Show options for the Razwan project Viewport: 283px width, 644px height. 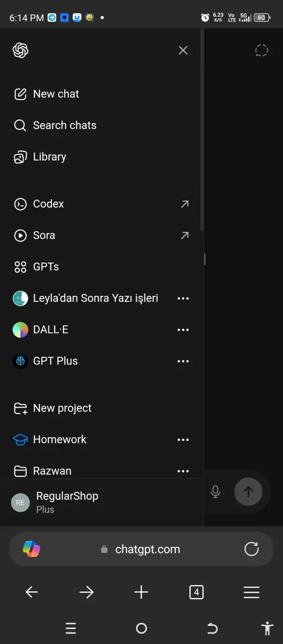click(183, 471)
